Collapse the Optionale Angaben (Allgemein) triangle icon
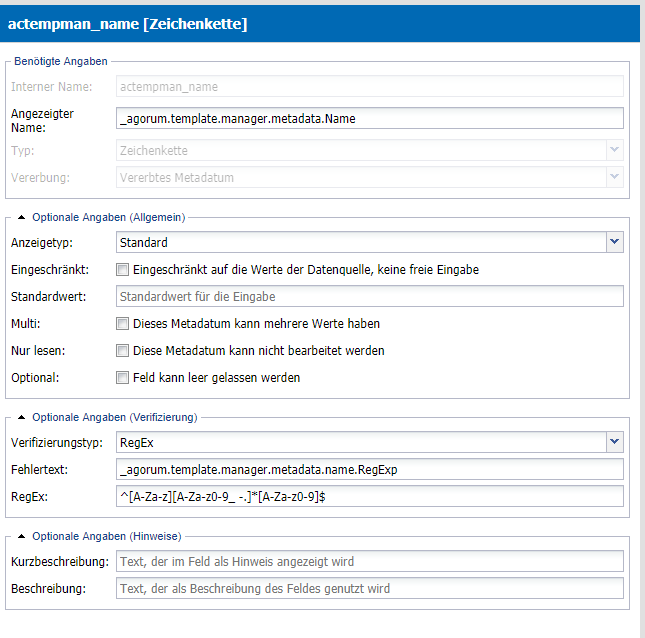The image size is (645, 638). pos(22,217)
